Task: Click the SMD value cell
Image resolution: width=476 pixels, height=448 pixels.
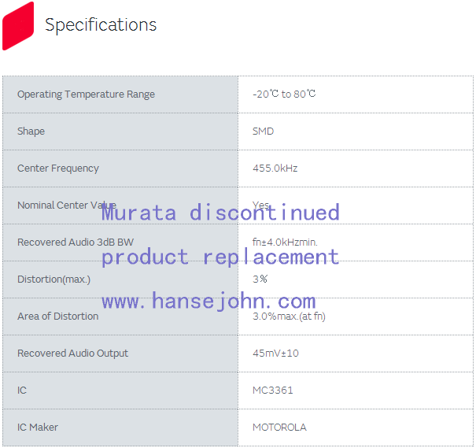Action: point(263,131)
